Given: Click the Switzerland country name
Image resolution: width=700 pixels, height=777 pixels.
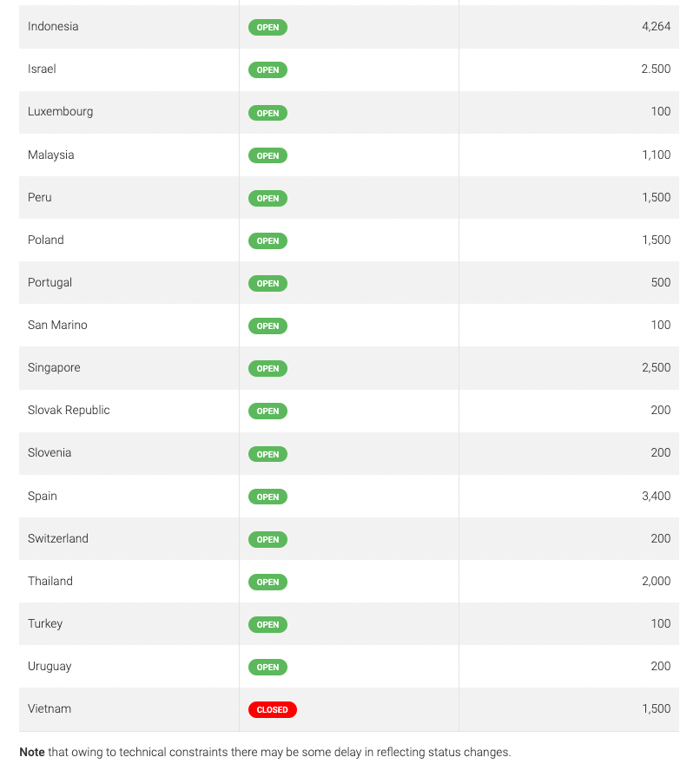Looking at the screenshot, I should tap(58, 538).
